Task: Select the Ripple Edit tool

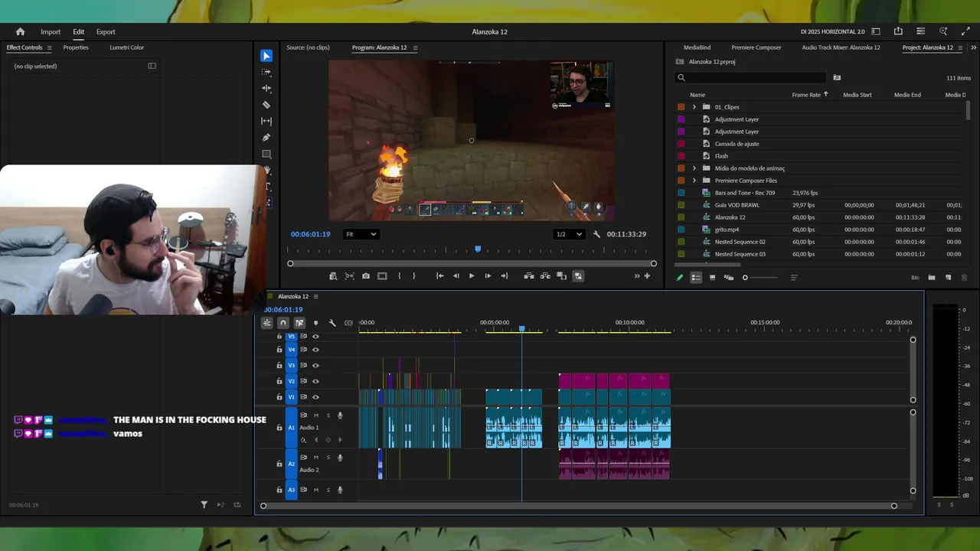Action: tap(266, 88)
